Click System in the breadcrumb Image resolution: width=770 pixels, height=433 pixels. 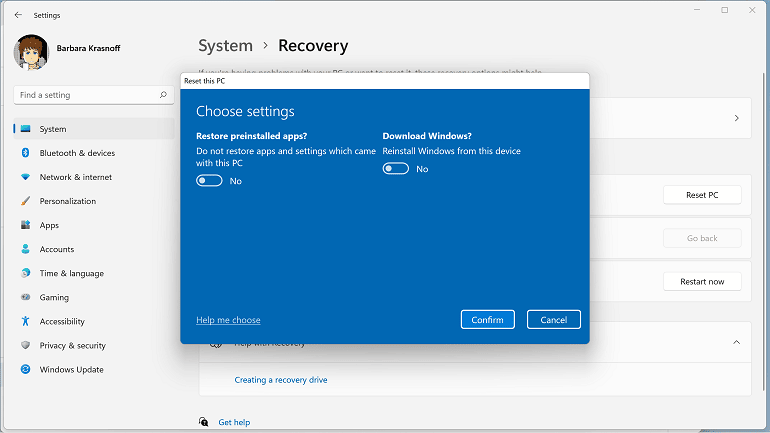[225, 46]
